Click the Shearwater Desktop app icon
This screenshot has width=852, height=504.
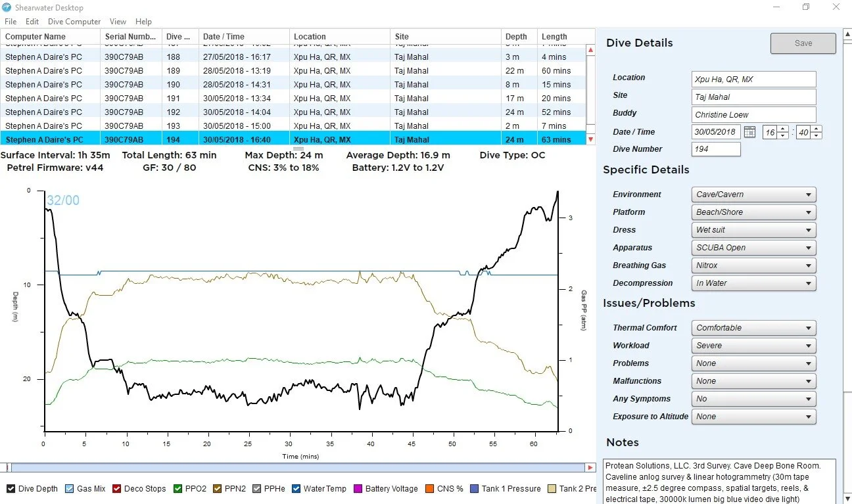pos(7,7)
